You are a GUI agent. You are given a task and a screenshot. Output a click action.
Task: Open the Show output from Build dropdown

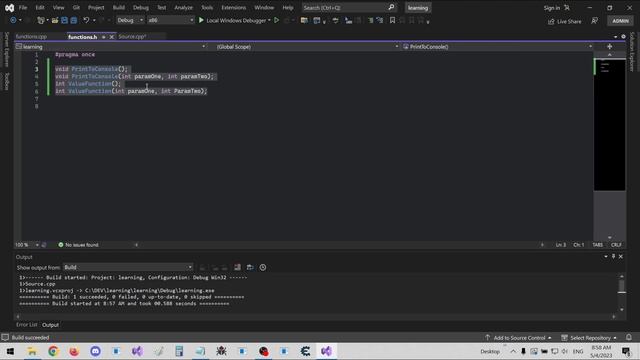pyautogui.click(x=128, y=267)
